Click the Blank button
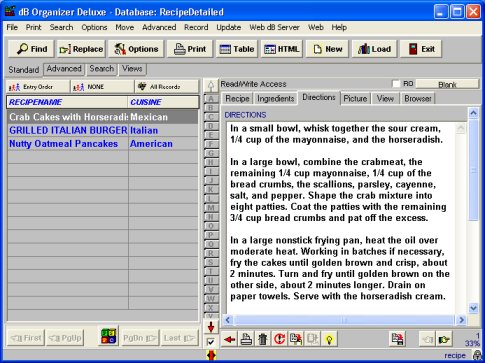 (x=447, y=85)
